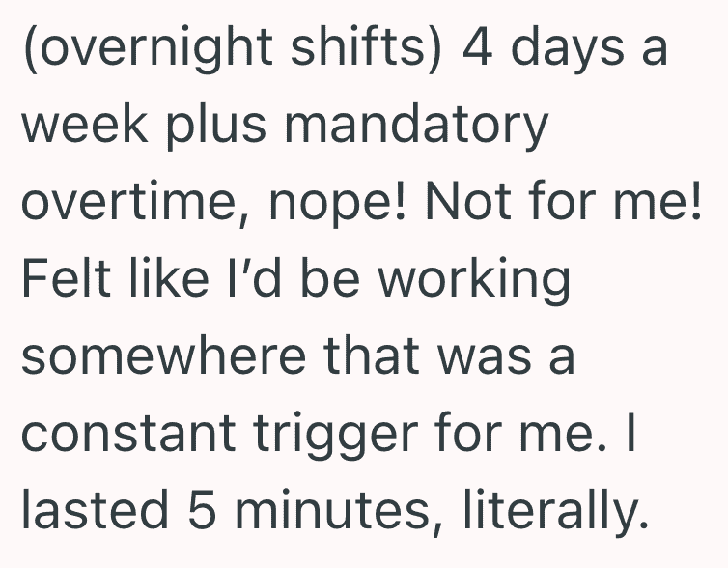Click the word "constant"
Viewport: 728px width, 568px height.
128,434
